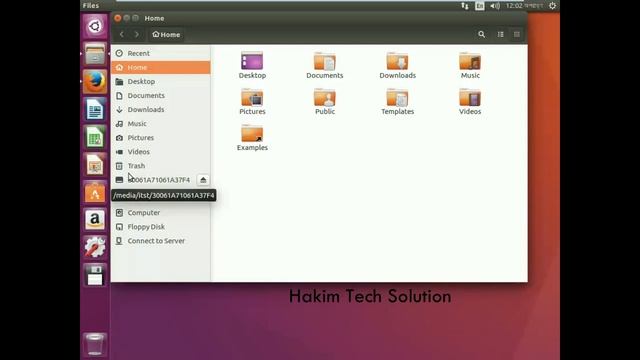Open the Trash icon at the launcher bottom
This screenshot has height=360, width=640.
point(95,344)
